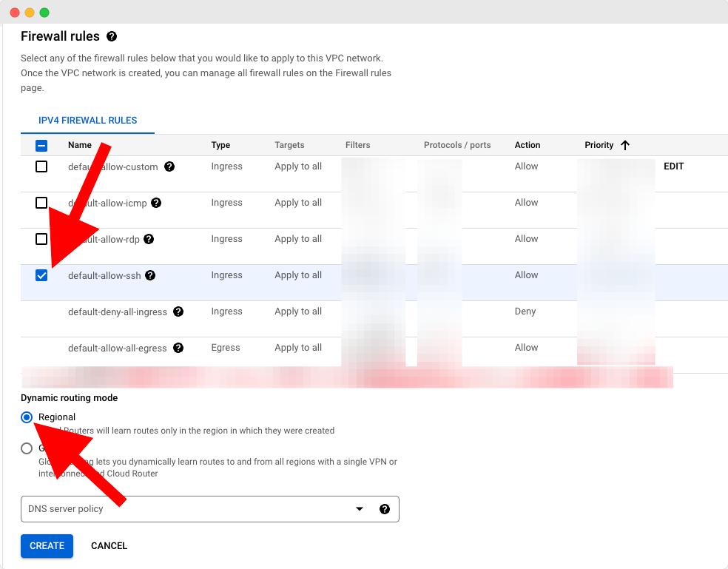Select the Regional routing mode radio button
The image size is (728, 569).
[27, 417]
